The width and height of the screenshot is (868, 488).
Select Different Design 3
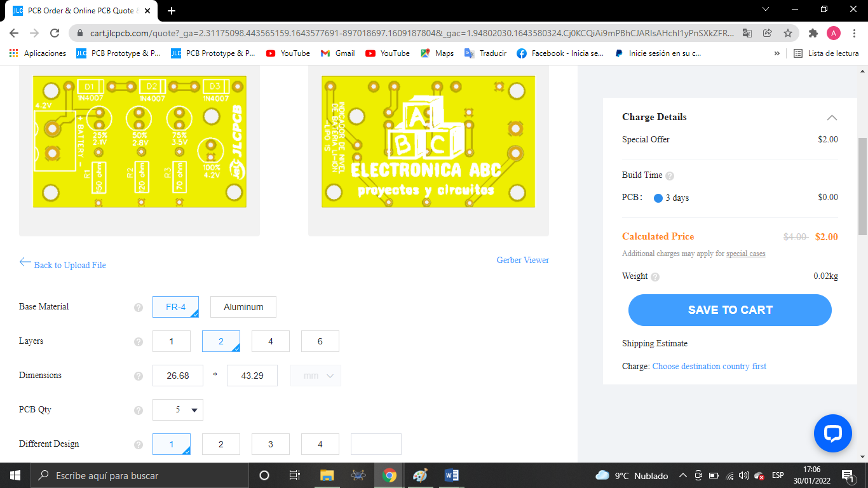[271, 444]
